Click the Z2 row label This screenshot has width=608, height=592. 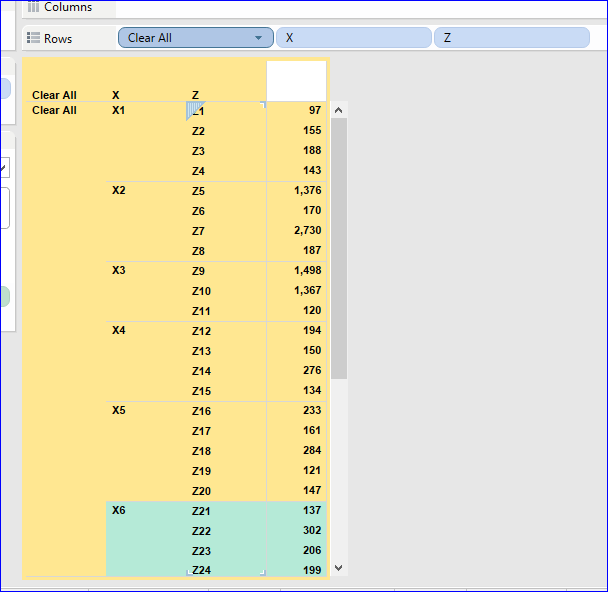point(198,131)
